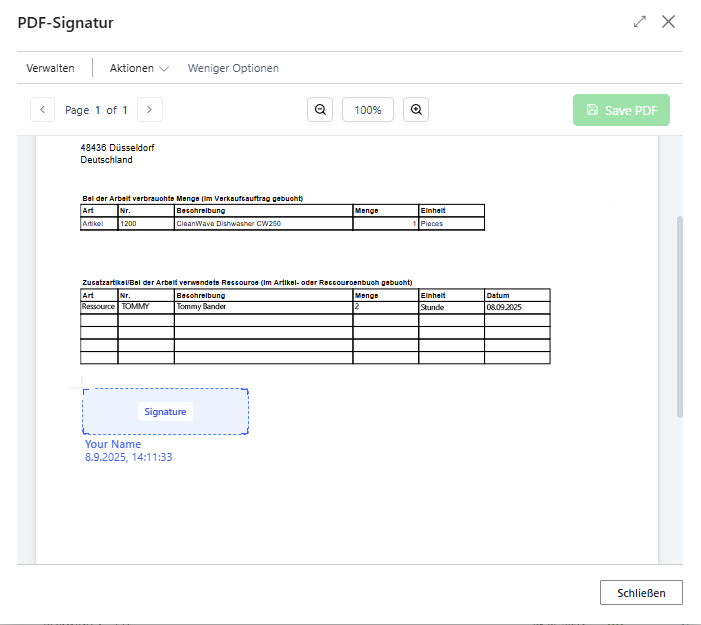
Task: Click the 'Ressource' type cell
Action: (x=99, y=307)
